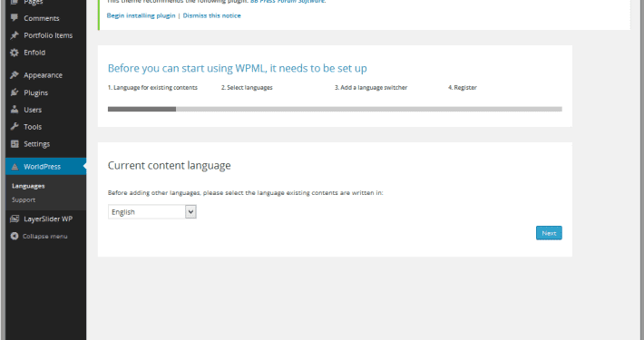The height and width of the screenshot is (340, 644).
Task: Open the English content language dropdown
Action: click(152, 212)
